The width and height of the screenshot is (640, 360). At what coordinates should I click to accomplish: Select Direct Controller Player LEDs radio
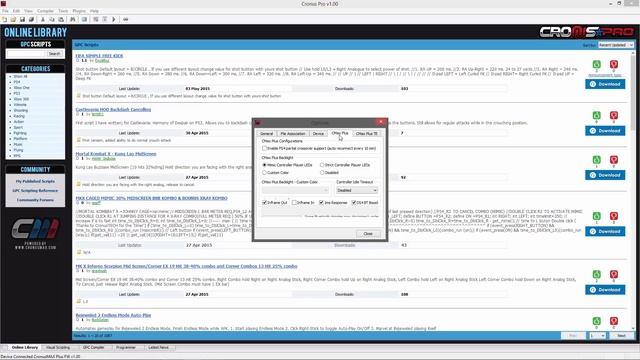pyautogui.click(x=322, y=165)
